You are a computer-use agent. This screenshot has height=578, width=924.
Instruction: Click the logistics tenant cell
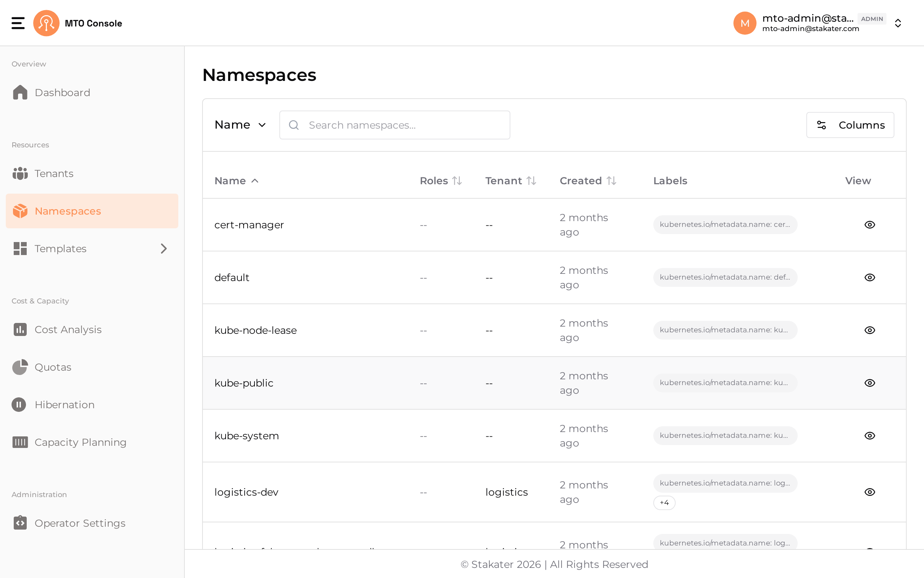click(506, 492)
